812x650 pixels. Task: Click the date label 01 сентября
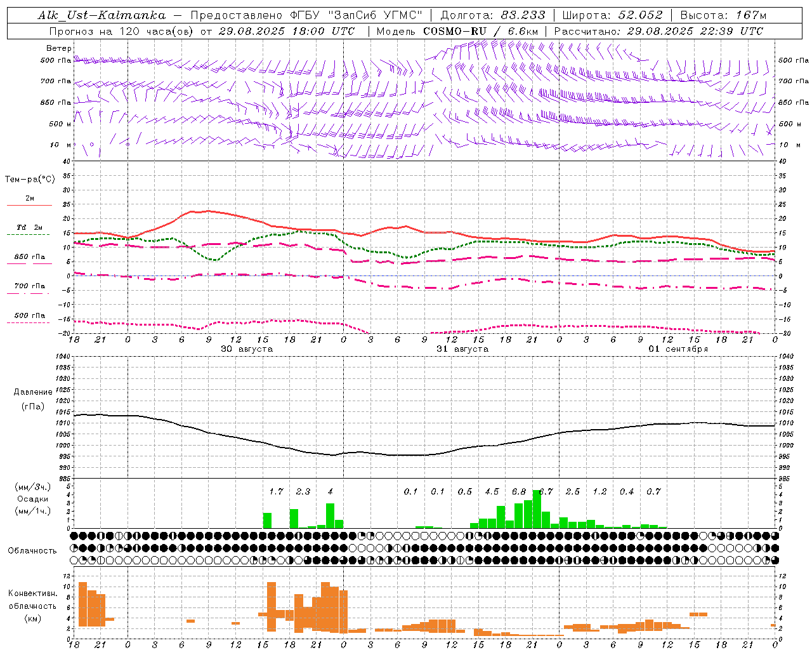(x=678, y=349)
